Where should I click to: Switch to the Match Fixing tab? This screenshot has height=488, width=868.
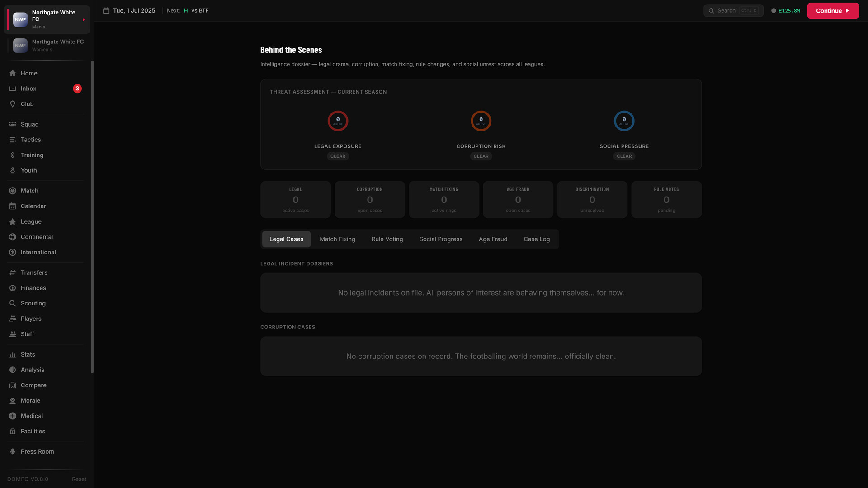point(337,239)
